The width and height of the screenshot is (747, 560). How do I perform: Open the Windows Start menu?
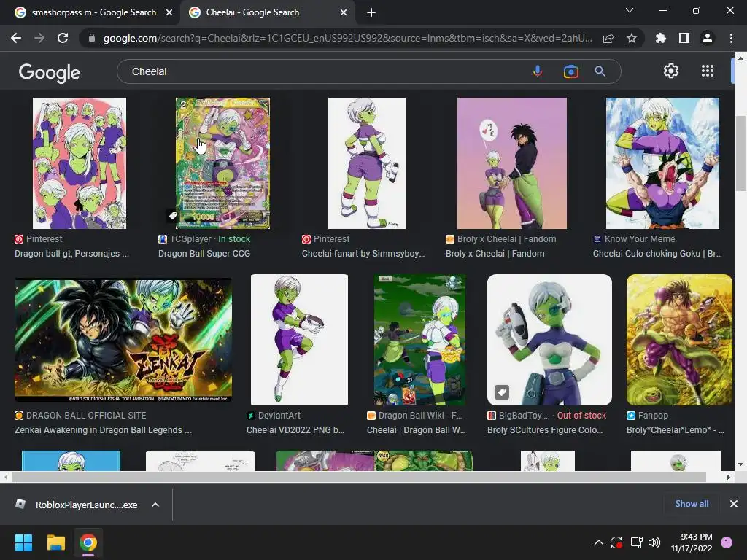pos(23,542)
